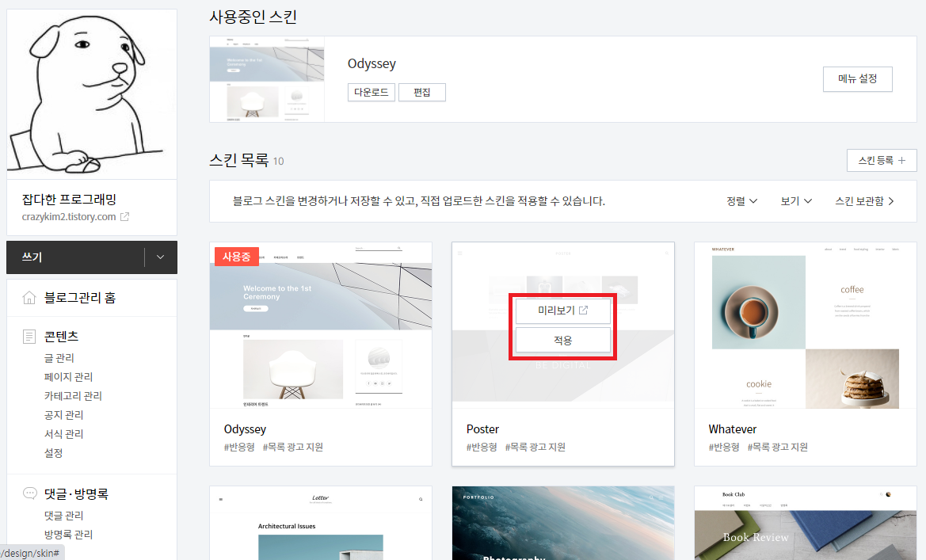Click the 쓰기 write button

[x=75, y=257]
